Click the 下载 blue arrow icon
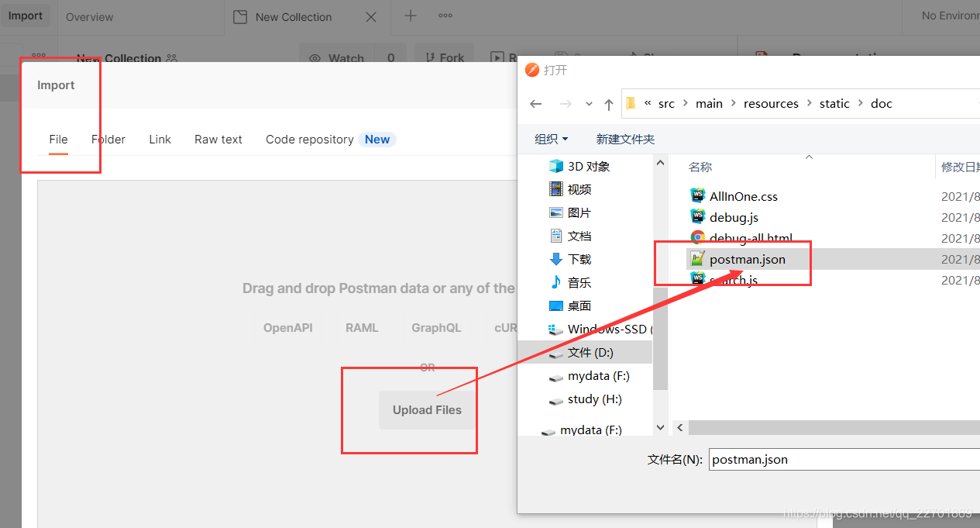Screen dimensions: 980x528 pyautogui.click(x=556, y=259)
